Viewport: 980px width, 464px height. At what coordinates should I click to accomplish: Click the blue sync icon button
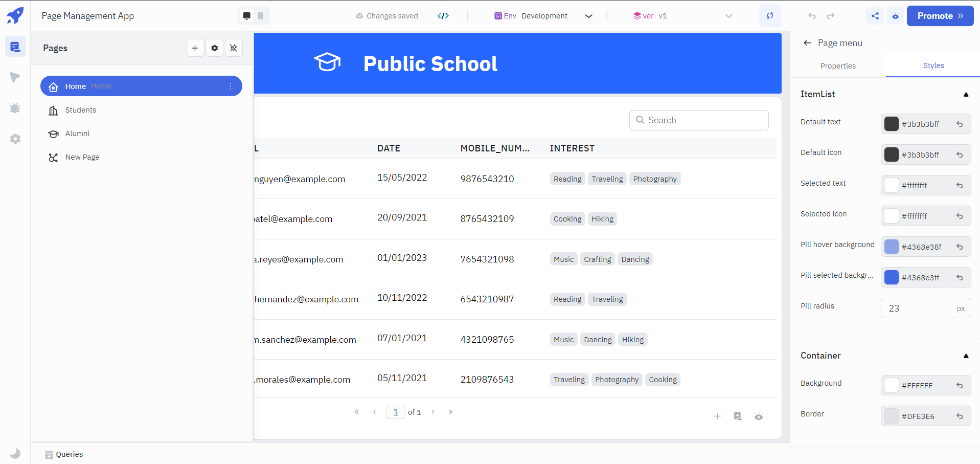[770, 15]
